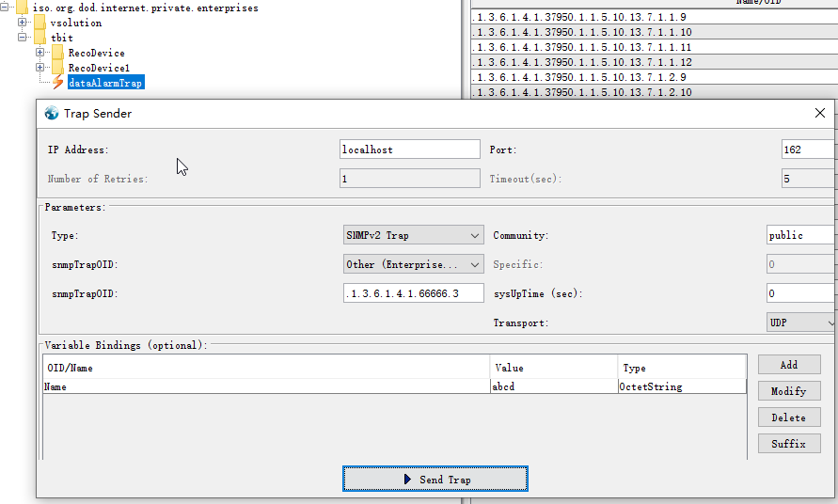Click the abcd value cell
The image size is (838, 504).
[554, 386]
